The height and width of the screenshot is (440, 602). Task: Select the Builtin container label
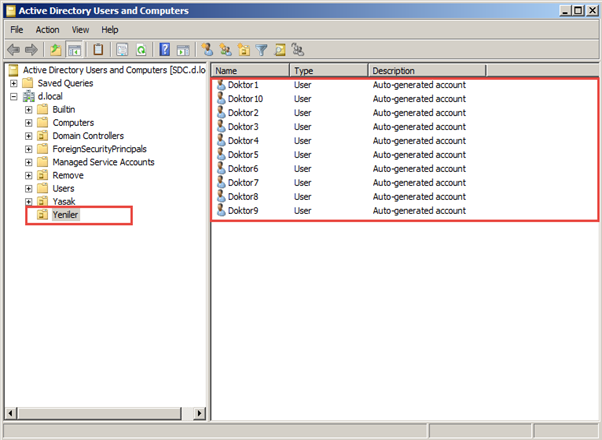[64, 109]
